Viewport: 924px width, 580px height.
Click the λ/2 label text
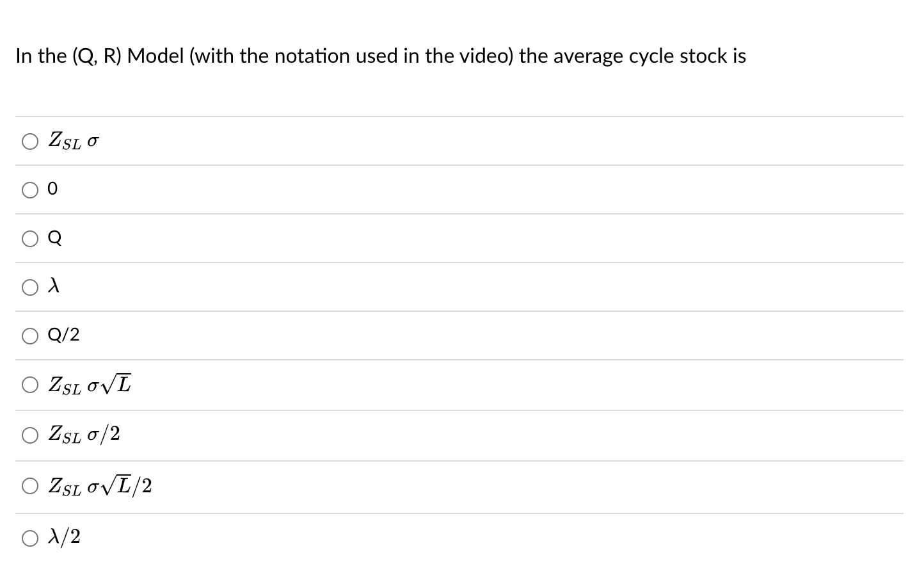(x=63, y=537)
